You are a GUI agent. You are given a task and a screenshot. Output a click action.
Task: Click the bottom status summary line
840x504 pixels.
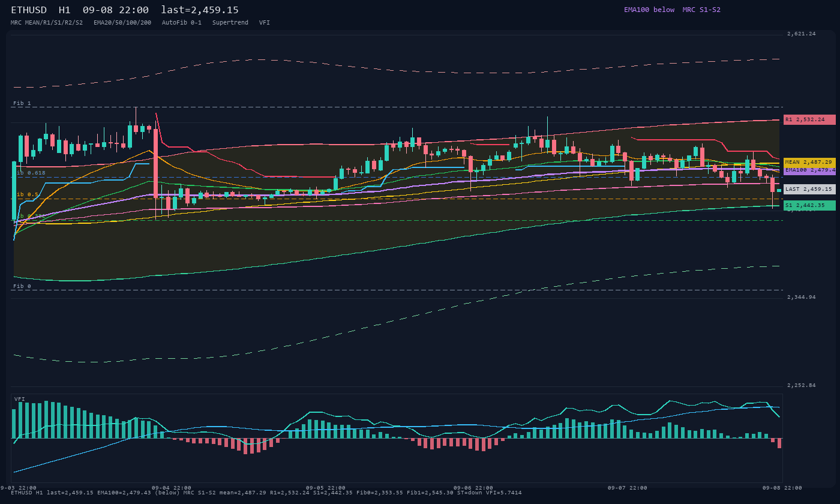point(266,493)
